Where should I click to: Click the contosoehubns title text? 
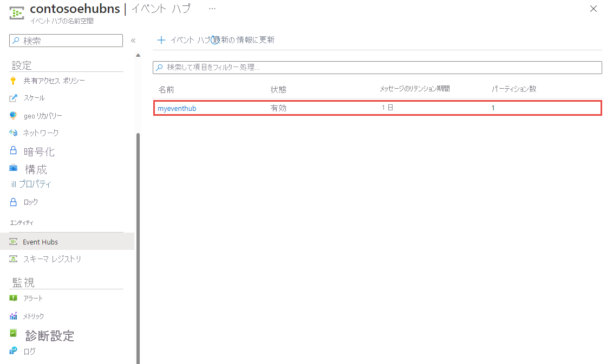click(75, 9)
